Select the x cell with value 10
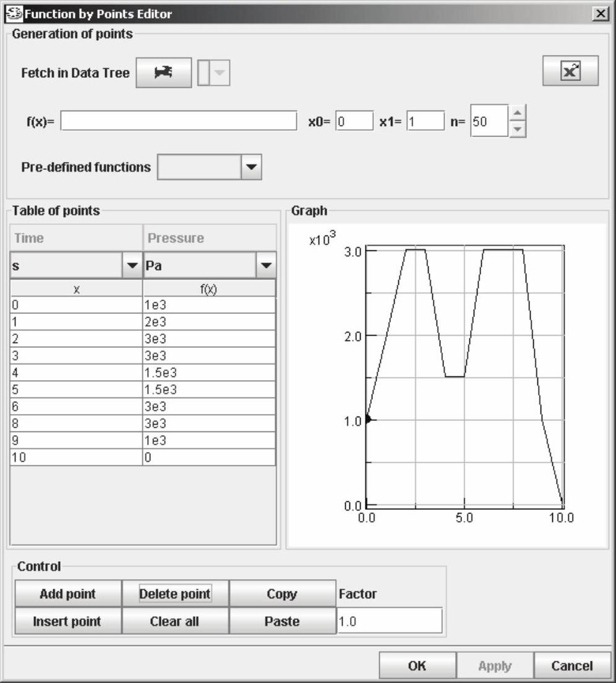This screenshot has height=683, width=616. coord(76,457)
